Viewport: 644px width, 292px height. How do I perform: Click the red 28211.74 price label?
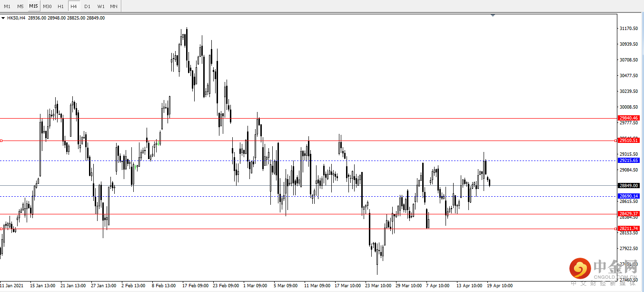[629, 229]
